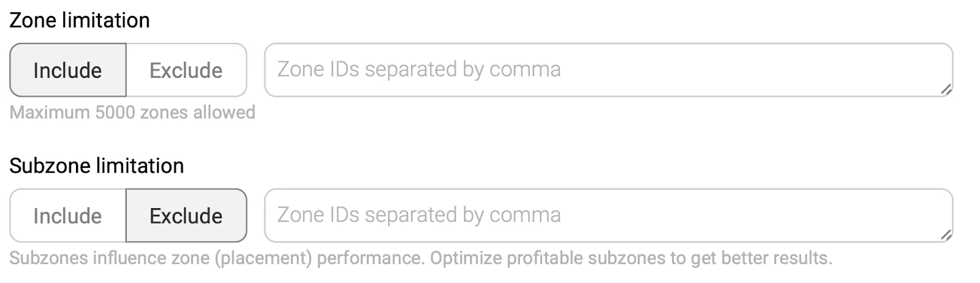The image size is (980, 283).
Task: Click the "Zone limitation" heading label
Action: [x=80, y=20]
